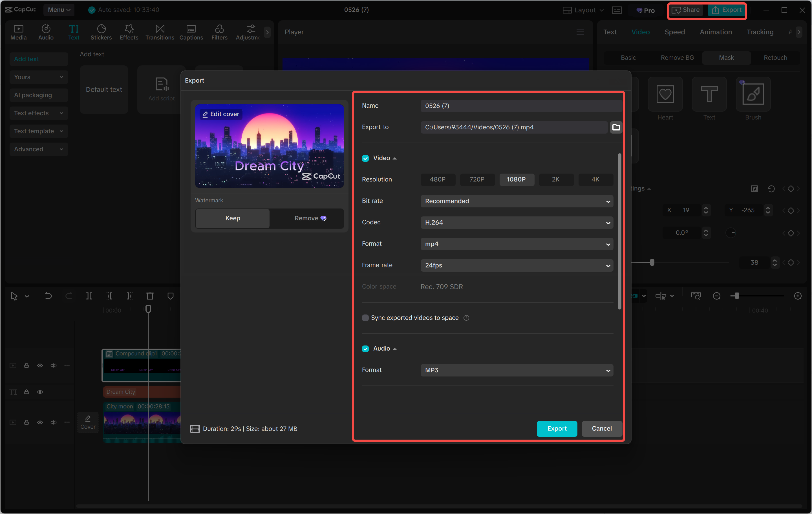Select the Audio panel icon
The height and width of the screenshot is (514, 812).
46,32
